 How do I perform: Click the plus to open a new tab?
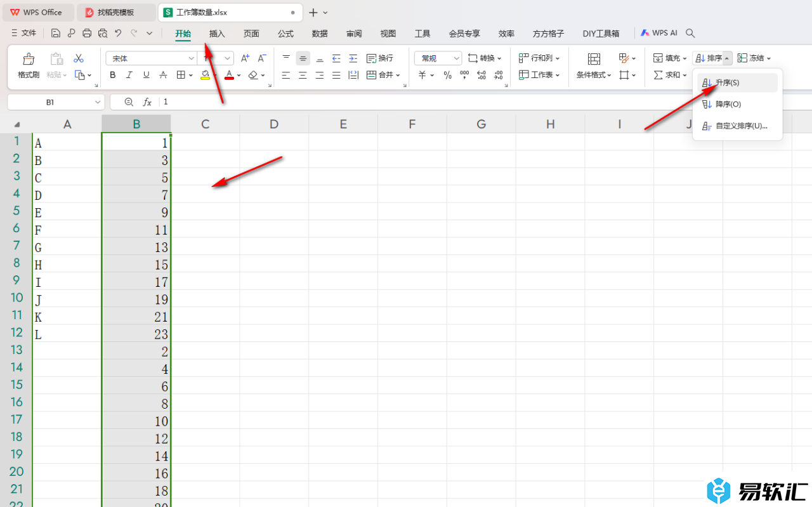[313, 13]
